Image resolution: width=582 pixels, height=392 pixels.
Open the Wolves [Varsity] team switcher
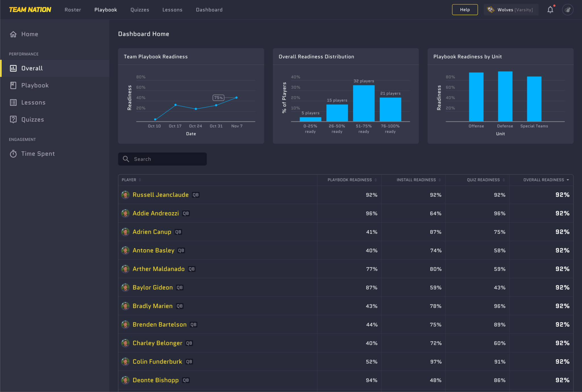pos(515,9)
